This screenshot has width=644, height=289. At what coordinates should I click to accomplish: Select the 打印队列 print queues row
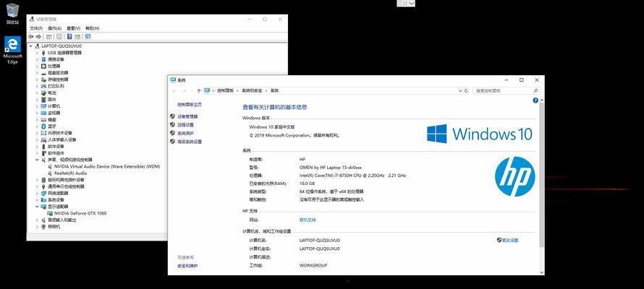point(56,86)
